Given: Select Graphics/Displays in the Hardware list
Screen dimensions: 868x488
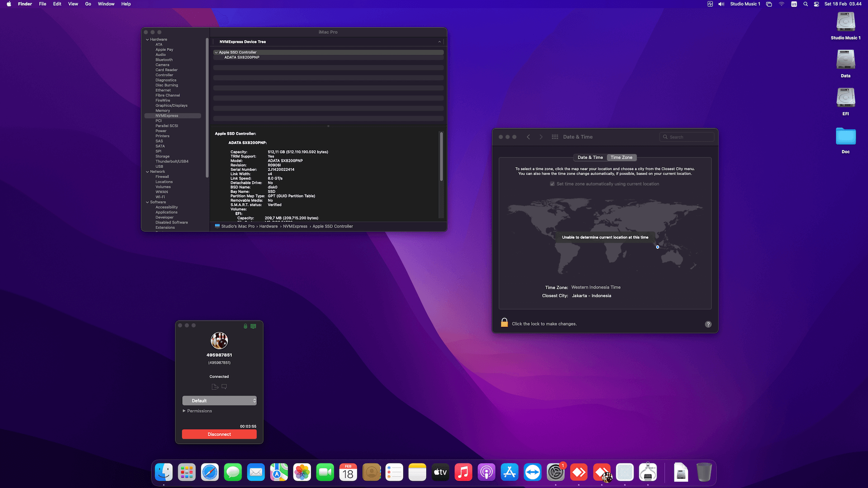Looking at the screenshot, I should 171,106.
